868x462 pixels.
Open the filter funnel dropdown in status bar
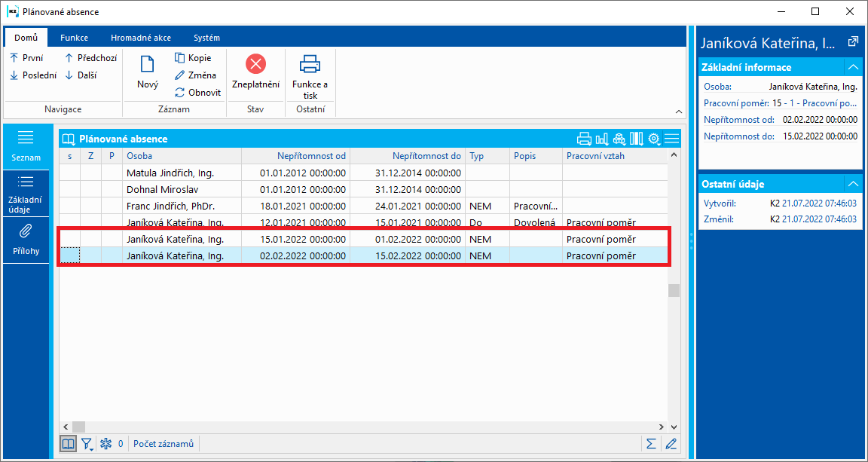pyautogui.click(x=87, y=444)
